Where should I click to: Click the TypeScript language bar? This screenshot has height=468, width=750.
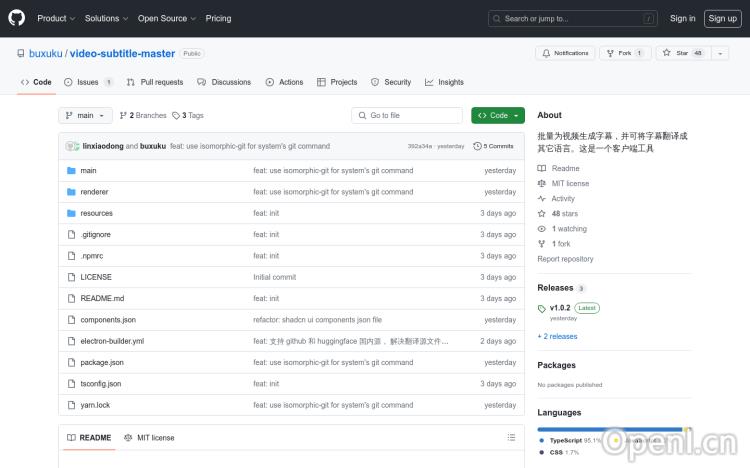608,429
